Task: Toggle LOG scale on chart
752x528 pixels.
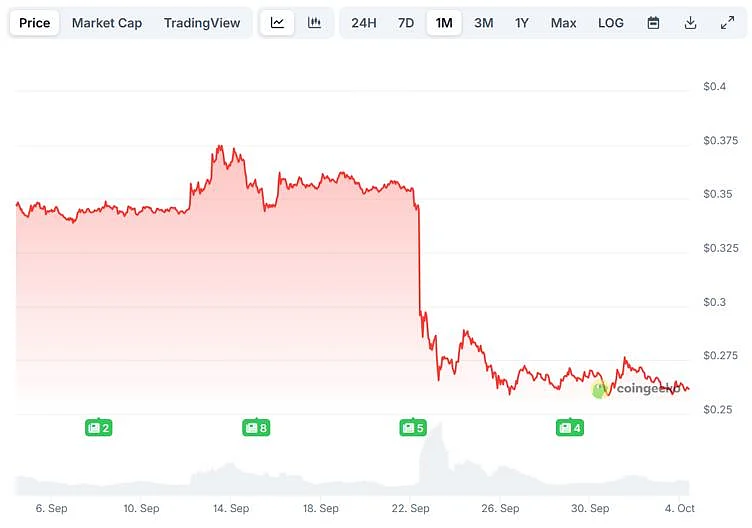Action: (x=611, y=23)
